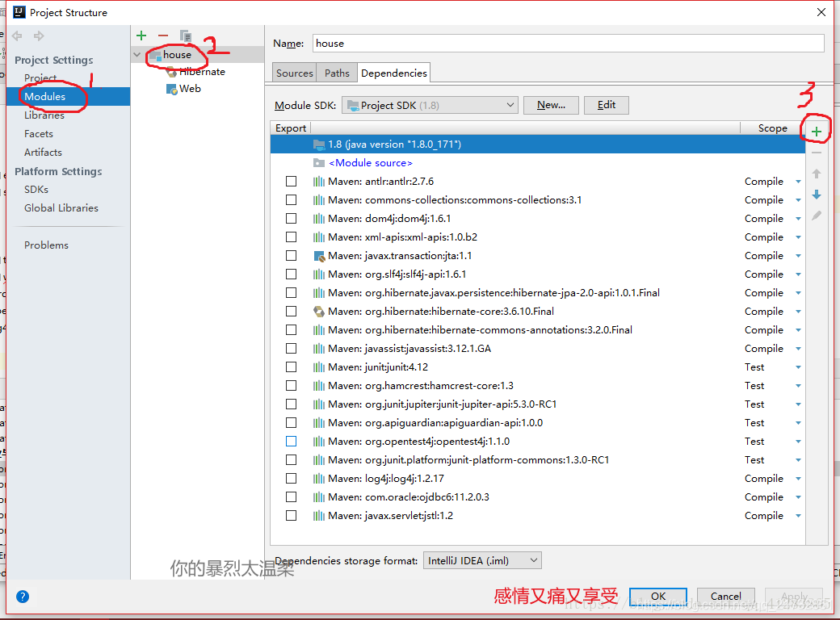Select Modules in the sidebar
The image size is (840, 620).
pos(69,96)
